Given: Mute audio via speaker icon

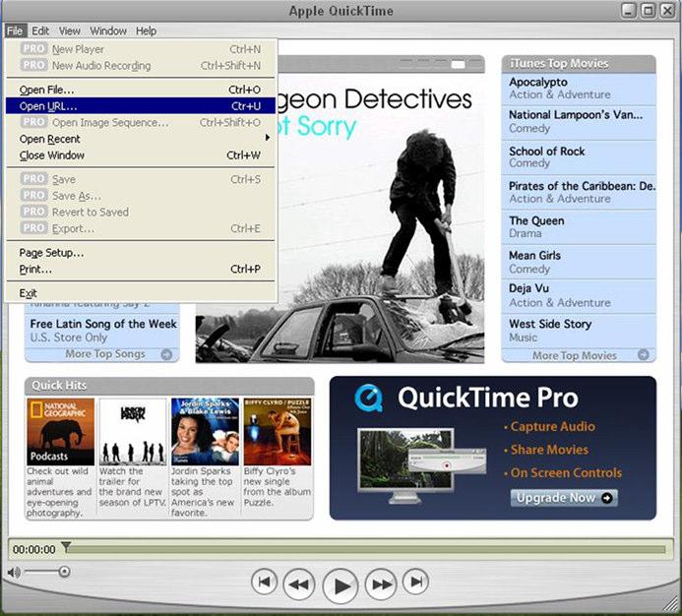Looking at the screenshot, I should (14, 572).
